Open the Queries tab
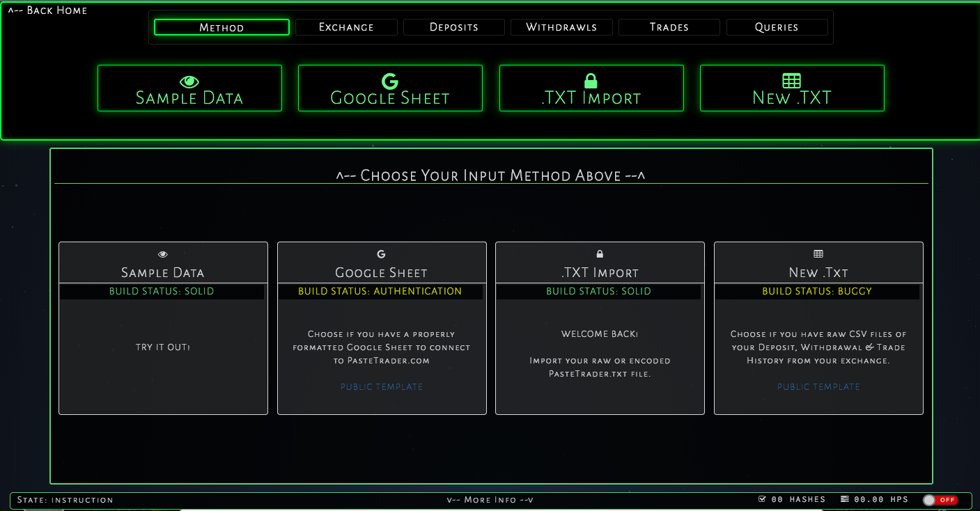 (x=777, y=27)
